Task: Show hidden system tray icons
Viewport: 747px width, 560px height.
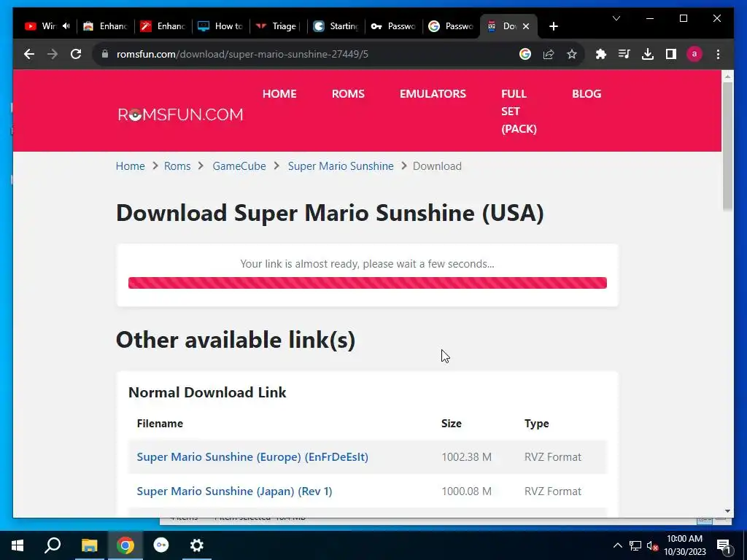Action: click(x=617, y=545)
